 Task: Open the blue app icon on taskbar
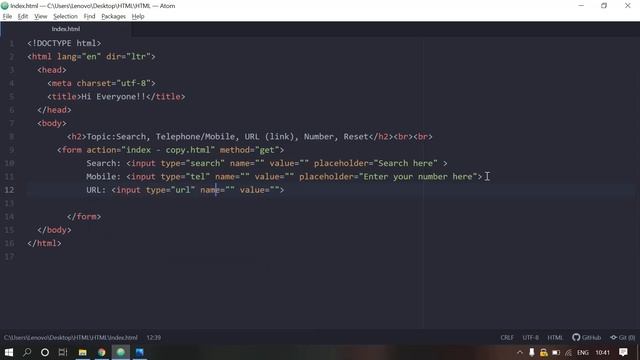click(140, 352)
